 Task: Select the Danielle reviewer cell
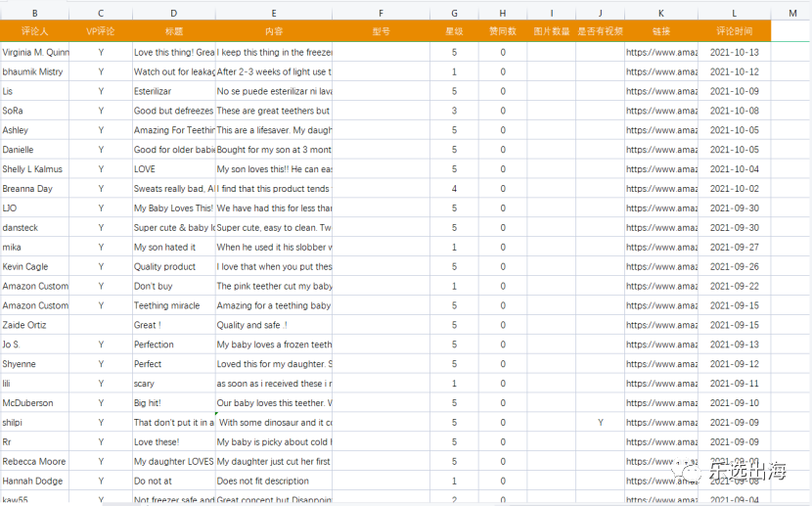click(34, 150)
